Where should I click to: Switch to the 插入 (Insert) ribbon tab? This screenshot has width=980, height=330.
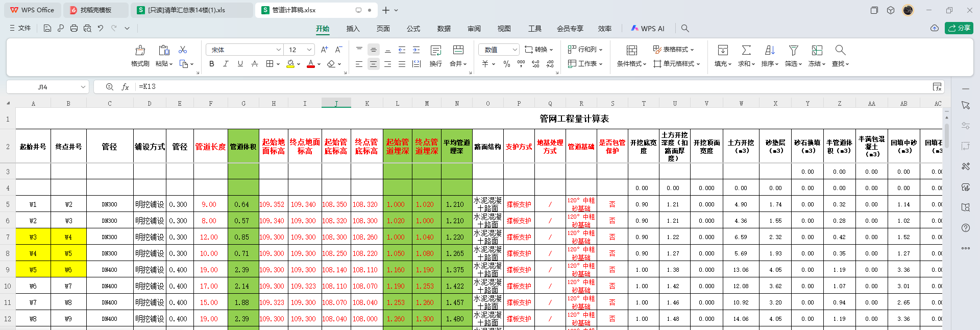(x=353, y=29)
